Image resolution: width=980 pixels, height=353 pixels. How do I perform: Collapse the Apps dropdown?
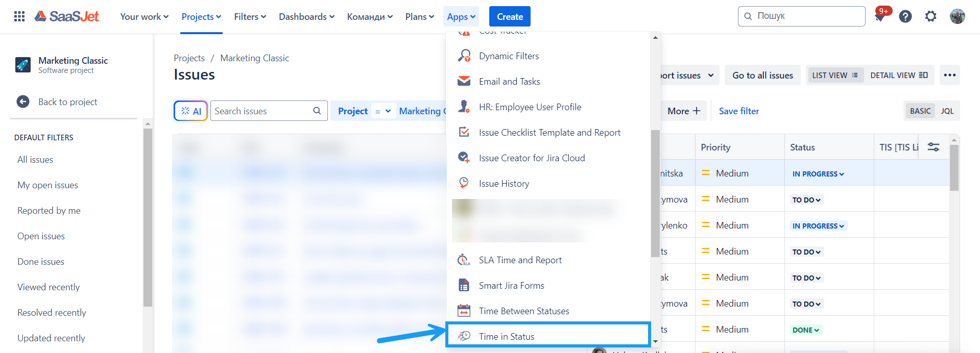(461, 16)
